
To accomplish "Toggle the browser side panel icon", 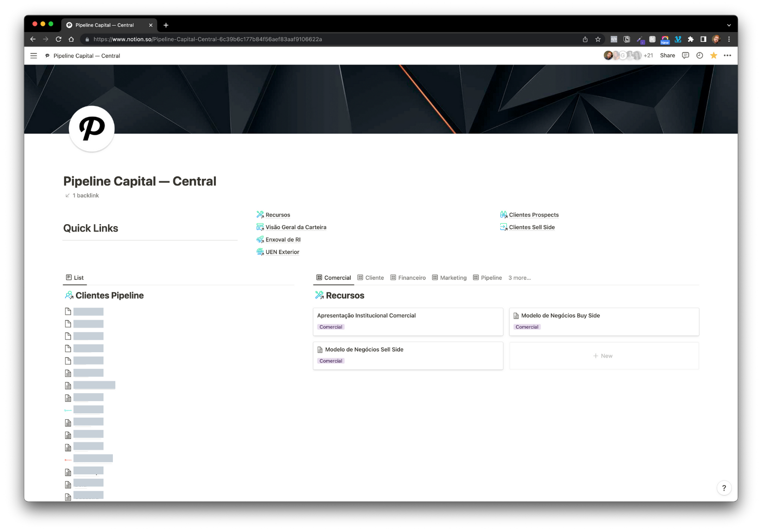I will pos(703,39).
